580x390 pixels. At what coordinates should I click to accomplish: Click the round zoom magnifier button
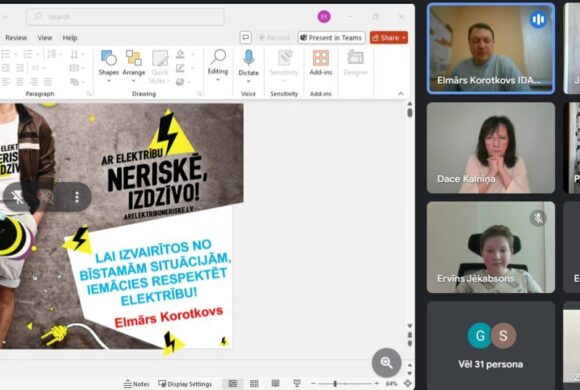(387, 363)
